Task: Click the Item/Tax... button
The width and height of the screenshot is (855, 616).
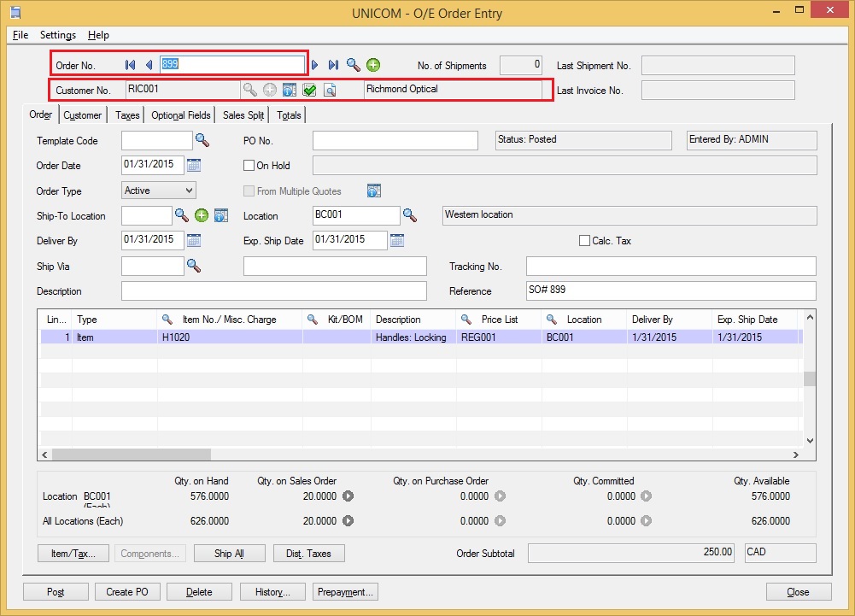Action: [73, 554]
